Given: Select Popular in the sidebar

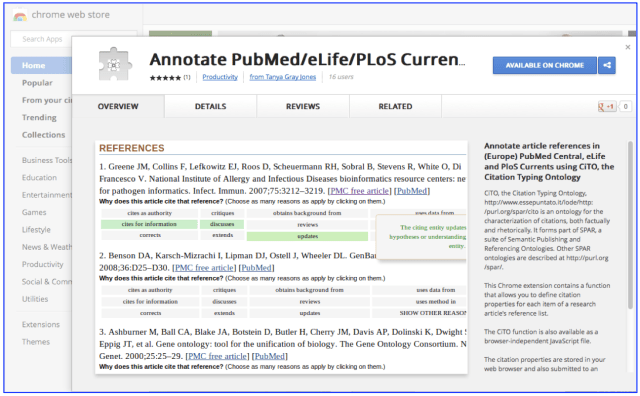Looking at the screenshot, I should pos(37,83).
